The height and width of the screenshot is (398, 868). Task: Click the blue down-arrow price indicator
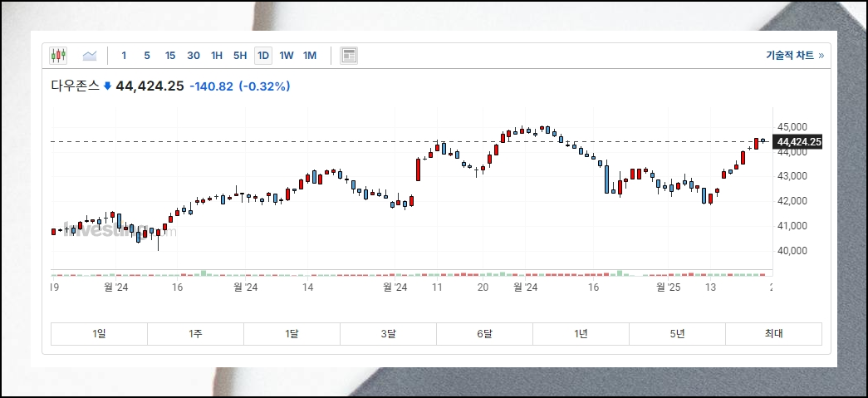click(107, 86)
